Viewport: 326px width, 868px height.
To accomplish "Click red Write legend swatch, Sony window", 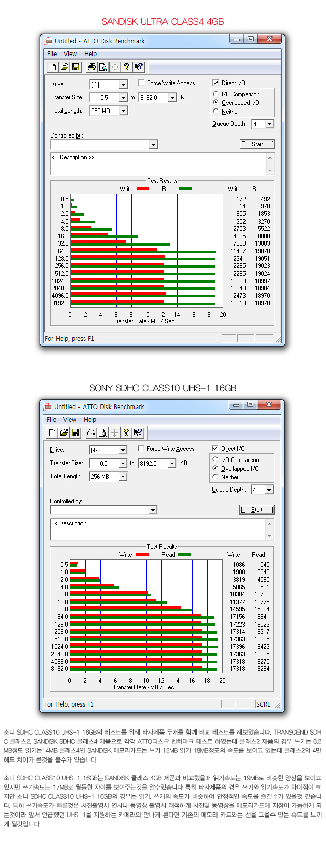I will [142, 554].
